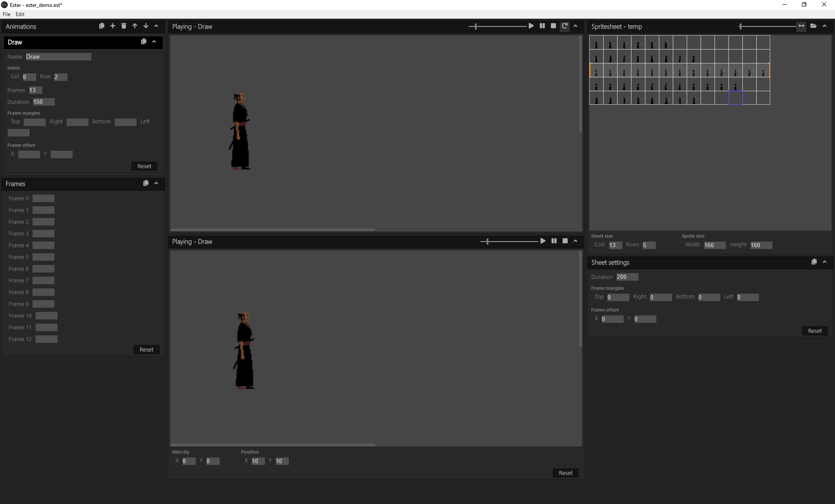
Task: Open the Edit menu
Action: pos(20,14)
